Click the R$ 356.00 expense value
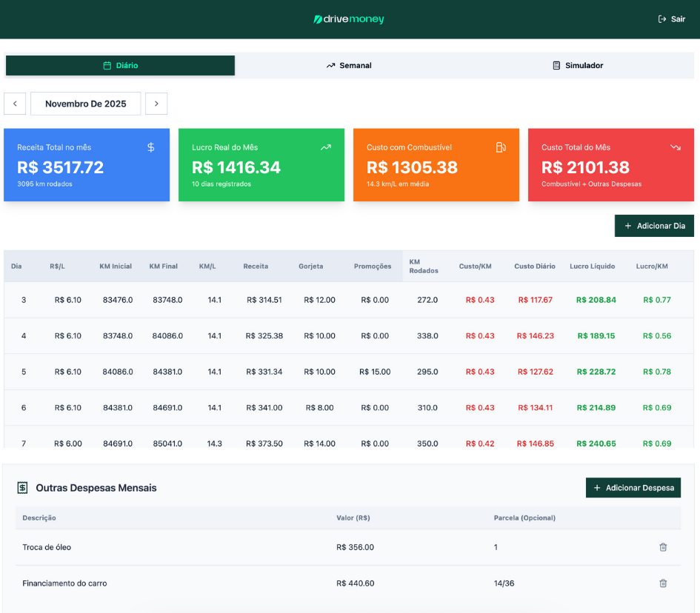700x613 pixels. point(355,547)
